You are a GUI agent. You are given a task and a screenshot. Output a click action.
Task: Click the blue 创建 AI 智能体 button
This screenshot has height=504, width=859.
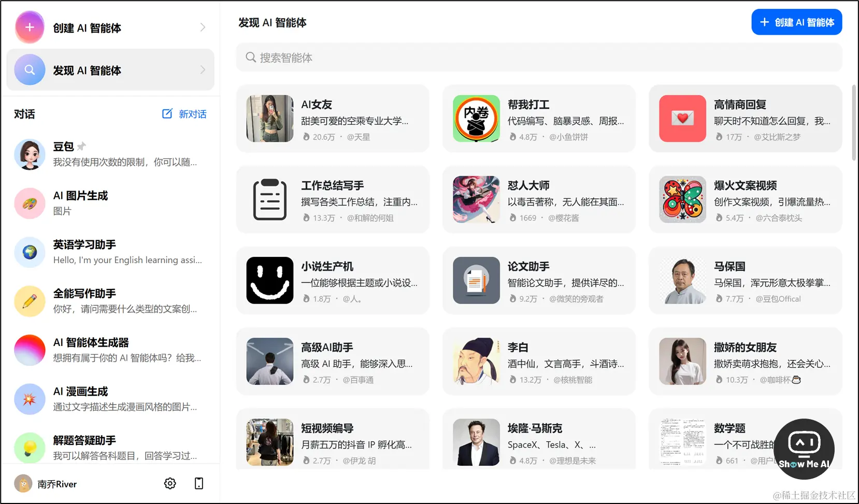[x=797, y=22]
